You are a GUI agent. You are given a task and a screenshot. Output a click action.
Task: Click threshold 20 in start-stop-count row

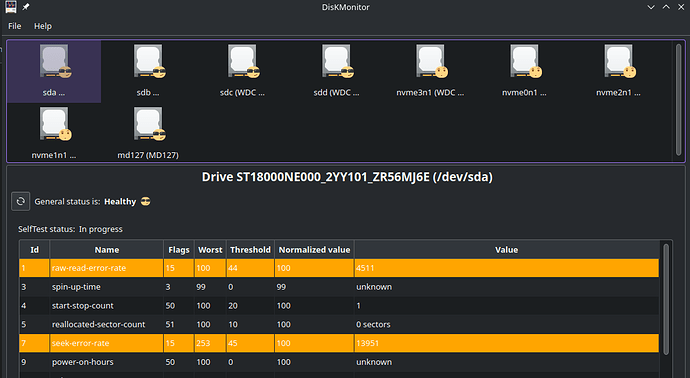click(x=233, y=305)
